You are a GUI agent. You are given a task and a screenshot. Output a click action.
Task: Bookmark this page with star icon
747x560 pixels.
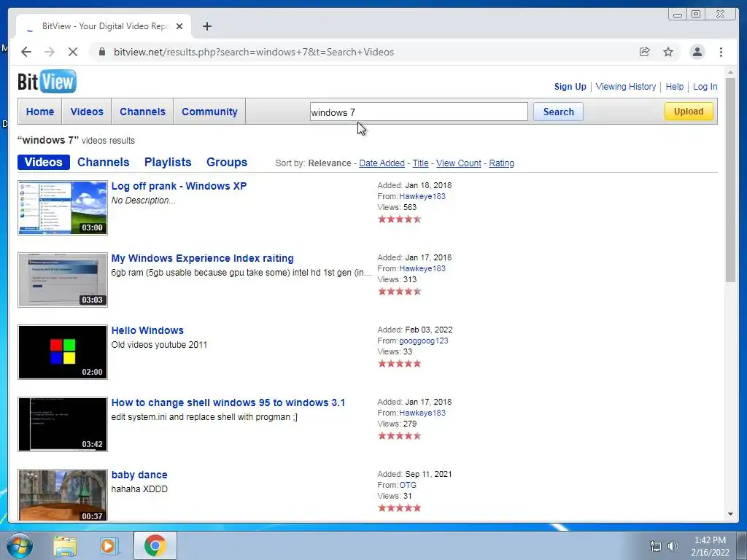[x=668, y=52]
